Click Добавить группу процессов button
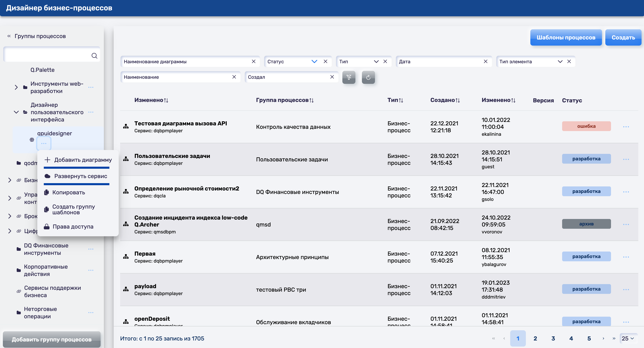 click(x=52, y=339)
